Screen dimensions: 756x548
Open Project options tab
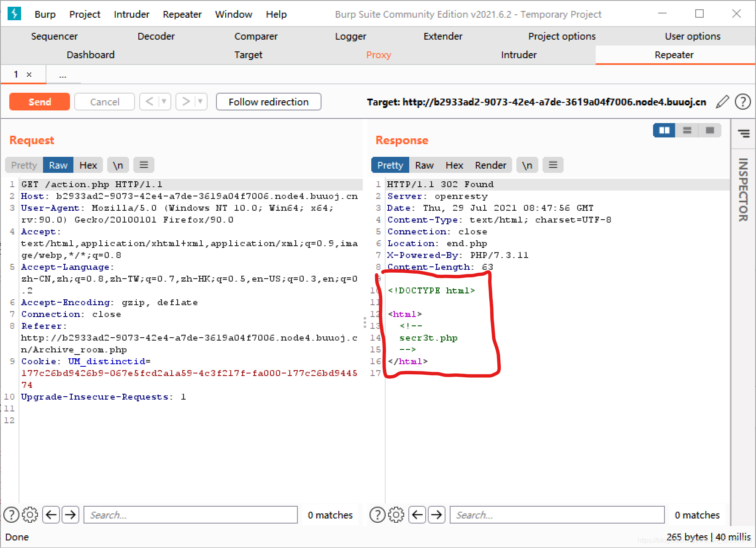562,36
